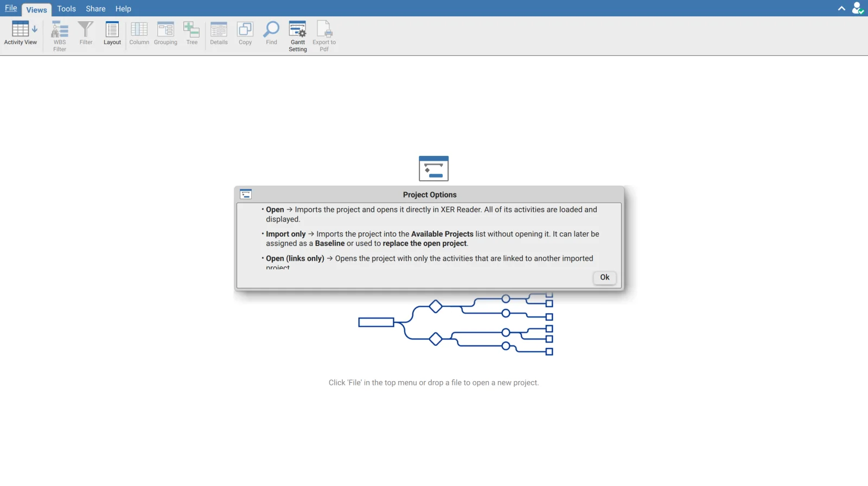Click the 'Available Projects' bold text
This screenshot has height=486, width=868.
(442, 234)
